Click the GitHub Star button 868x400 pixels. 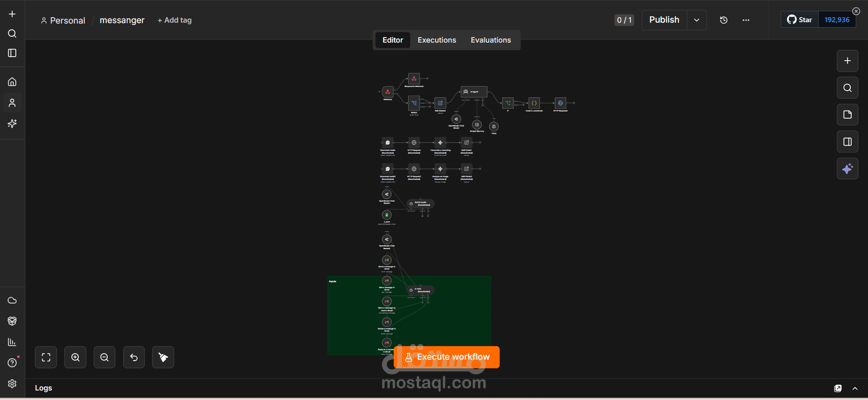(x=800, y=20)
